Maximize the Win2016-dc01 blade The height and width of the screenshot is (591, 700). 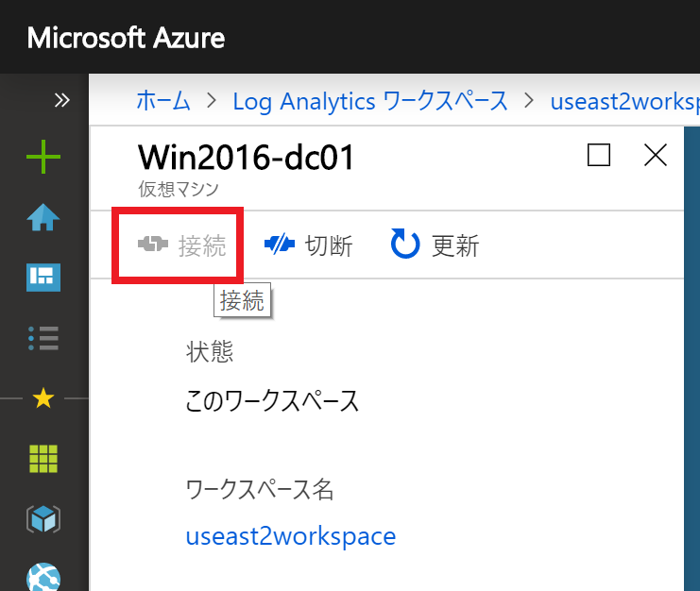tap(599, 155)
